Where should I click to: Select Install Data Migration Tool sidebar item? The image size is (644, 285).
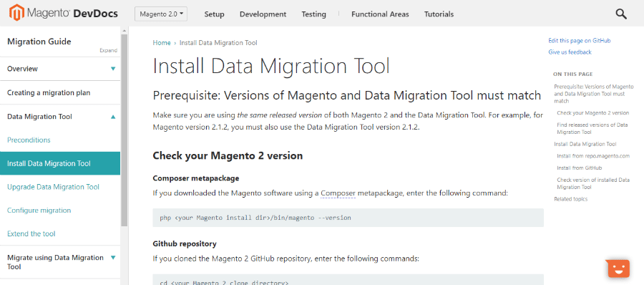click(60, 163)
